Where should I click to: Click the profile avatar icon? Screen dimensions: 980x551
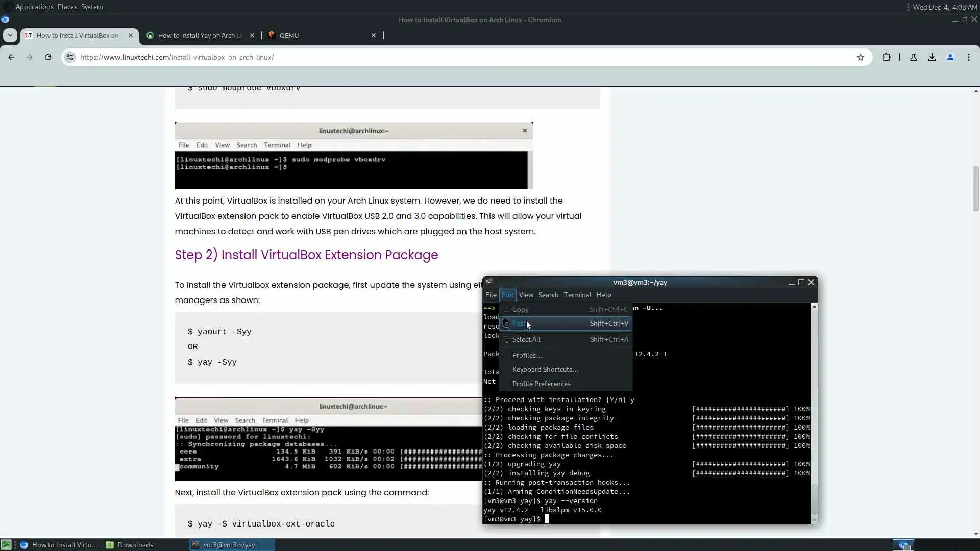pyautogui.click(x=950, y=57)
